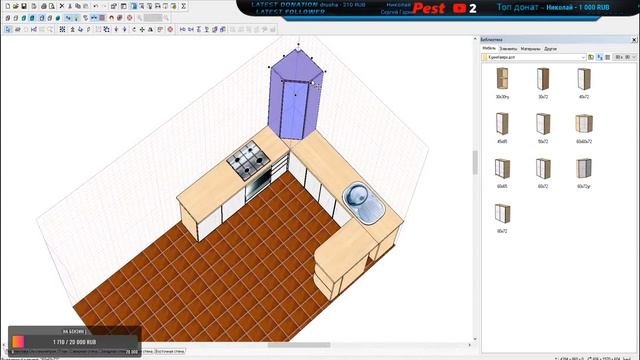Click the lock/properties icon in the top toolbar
Screen dimensions: 640x360
(x=113, y=6)
